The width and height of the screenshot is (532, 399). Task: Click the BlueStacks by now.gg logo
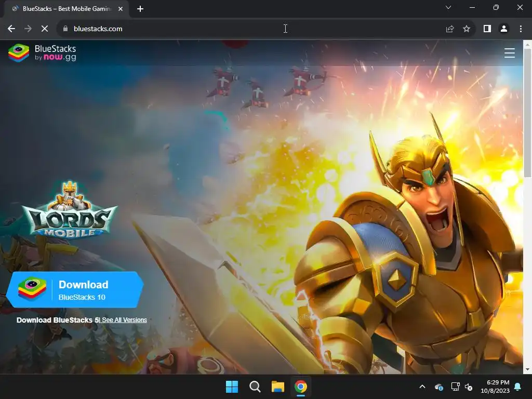click(x=42, y=53)
